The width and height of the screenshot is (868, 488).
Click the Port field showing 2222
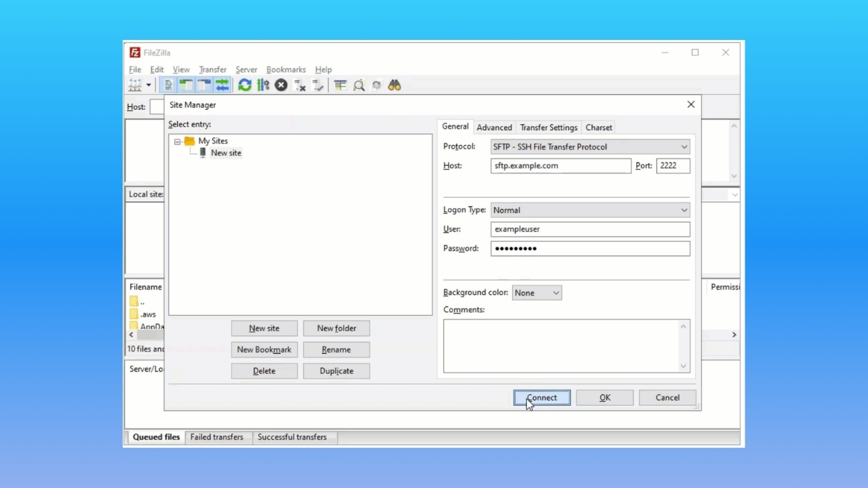click(x=673, y=165)
